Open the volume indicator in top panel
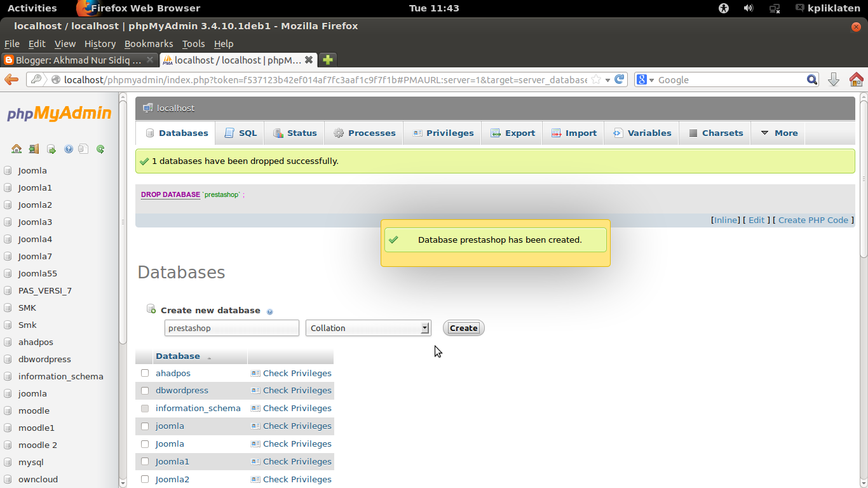The height and width of the screenshot is (488, 868). (x=749, y=8)
